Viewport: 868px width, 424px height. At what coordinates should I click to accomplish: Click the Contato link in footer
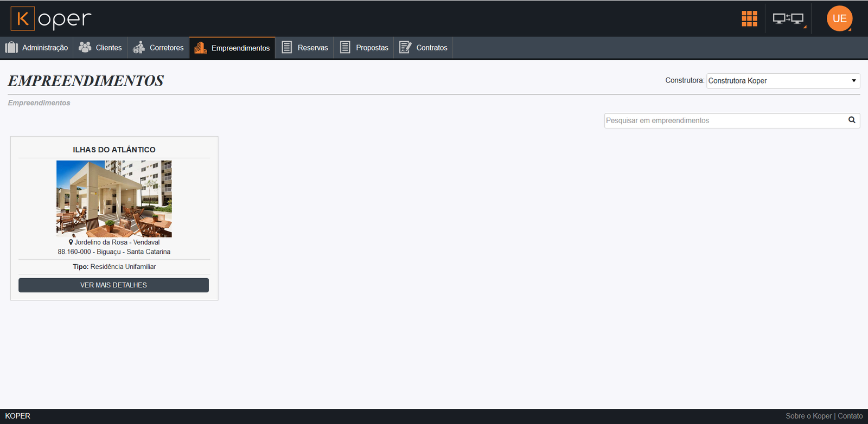(x=850, y=416)
